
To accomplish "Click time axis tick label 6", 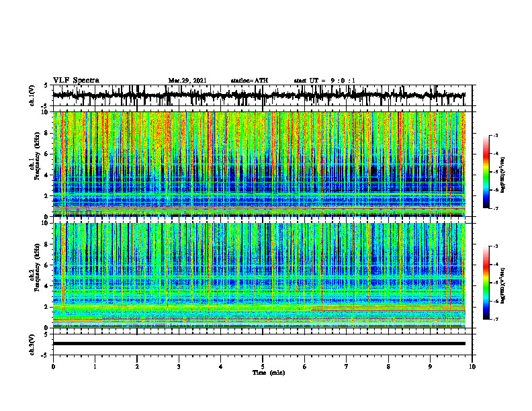I will coord(304,367).
